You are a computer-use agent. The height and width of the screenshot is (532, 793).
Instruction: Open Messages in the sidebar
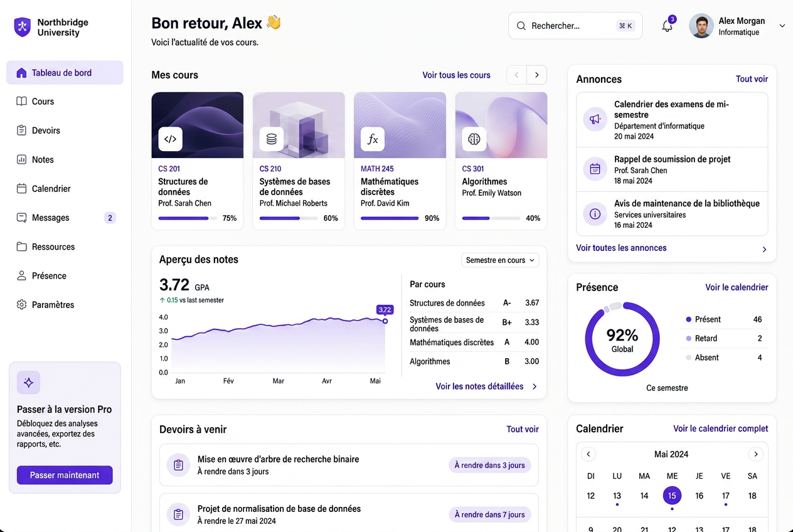click(65, 218)
